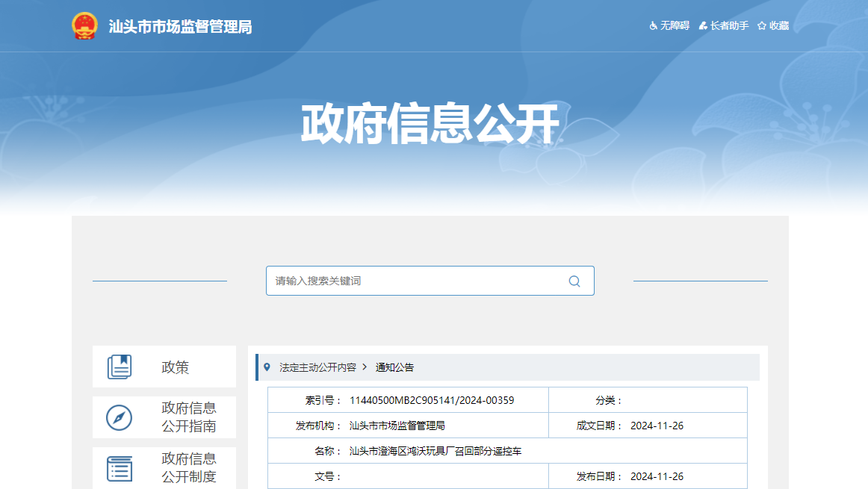Open the 政策 sidebar menu label

point(176,367)
